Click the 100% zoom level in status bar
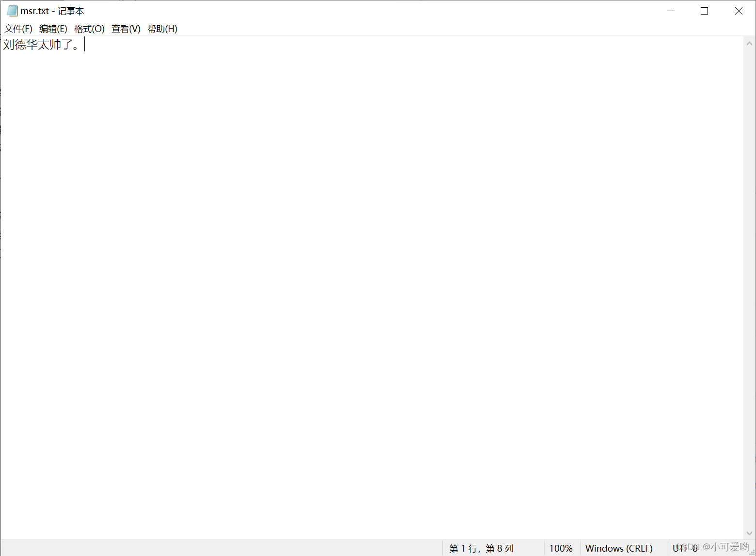 pos(561,548)
